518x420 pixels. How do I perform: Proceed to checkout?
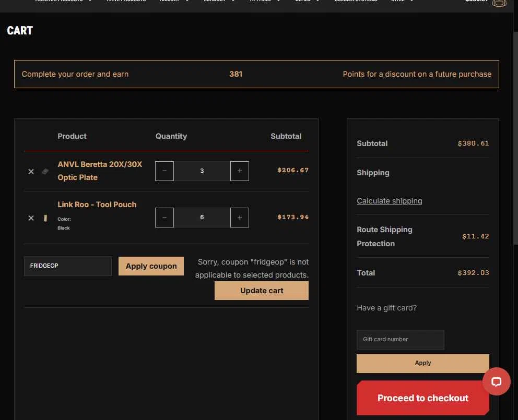pos(423,398)
